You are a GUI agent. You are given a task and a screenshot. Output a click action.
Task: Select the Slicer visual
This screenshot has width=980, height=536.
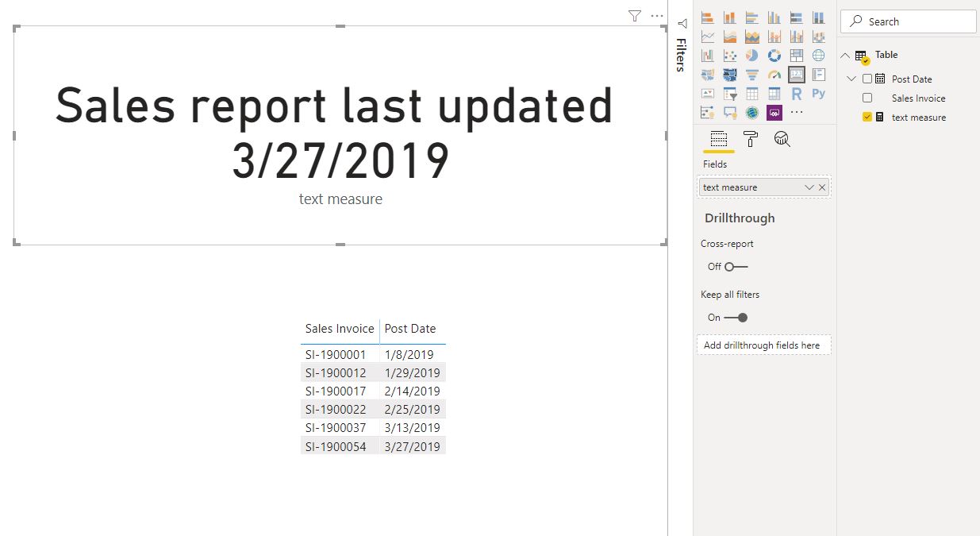click(730, 94)
